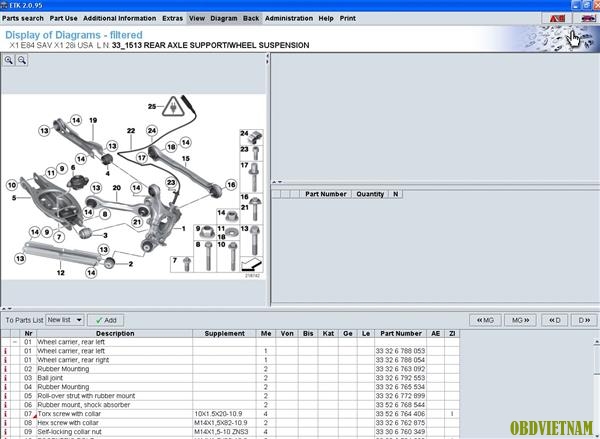The image size is (600, 439).
Task: Select the part 9 nut thumbnail in diagram
Action: 205,232
